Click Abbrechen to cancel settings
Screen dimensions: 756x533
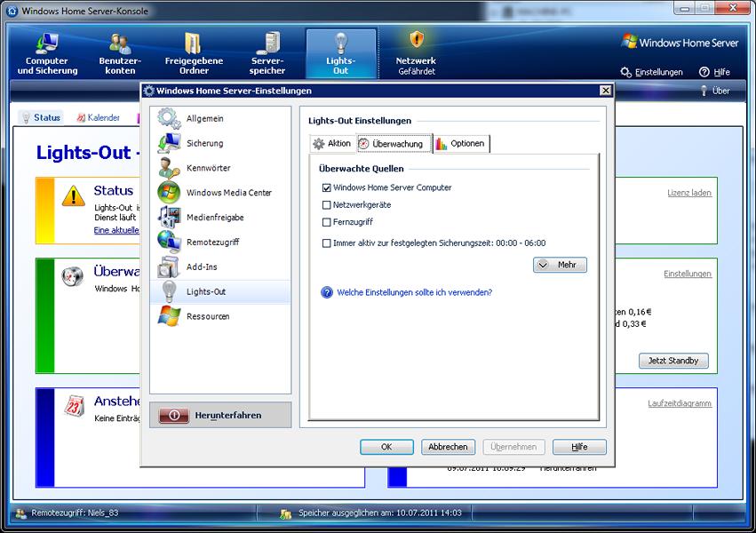[x=448, y=447]
